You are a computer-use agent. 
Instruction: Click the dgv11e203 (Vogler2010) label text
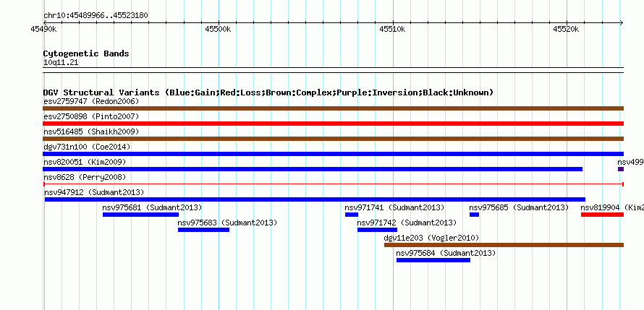(431, 238)
